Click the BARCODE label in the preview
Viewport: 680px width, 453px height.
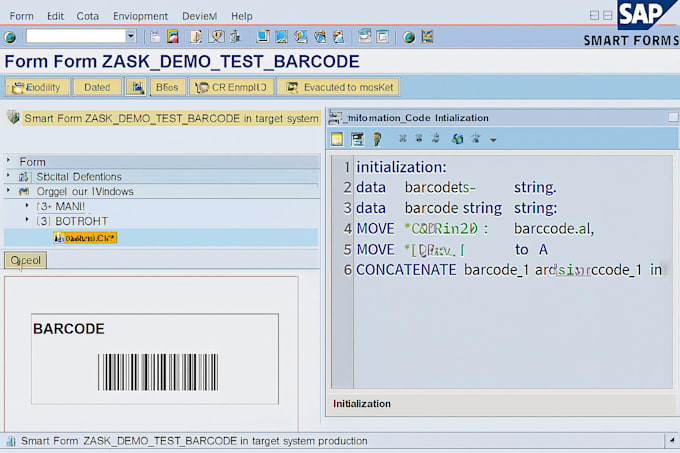point(69,329)
